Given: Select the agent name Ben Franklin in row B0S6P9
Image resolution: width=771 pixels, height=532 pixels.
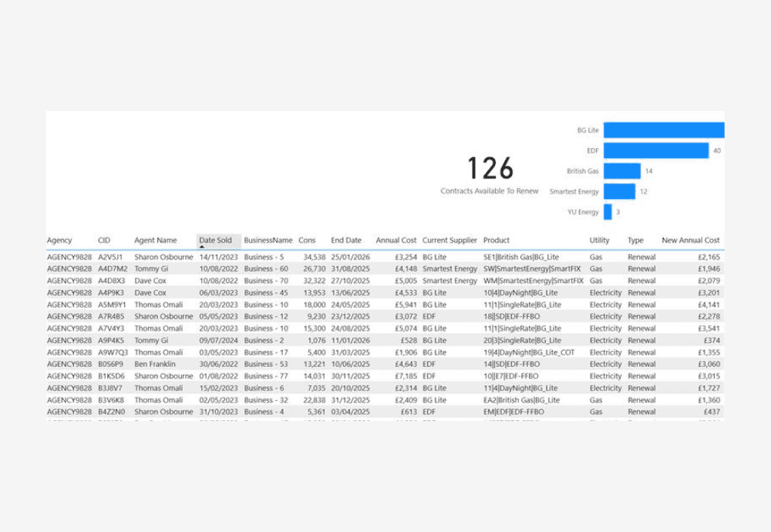Looking at the screenshot, I should (x=155, y=365).
